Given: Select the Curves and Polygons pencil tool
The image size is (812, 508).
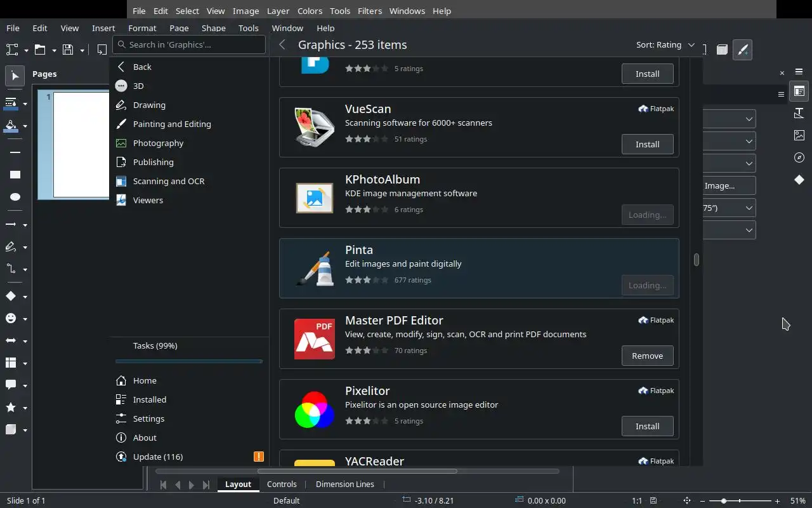Looking at the screenshot, I should (x=11, y=247).
